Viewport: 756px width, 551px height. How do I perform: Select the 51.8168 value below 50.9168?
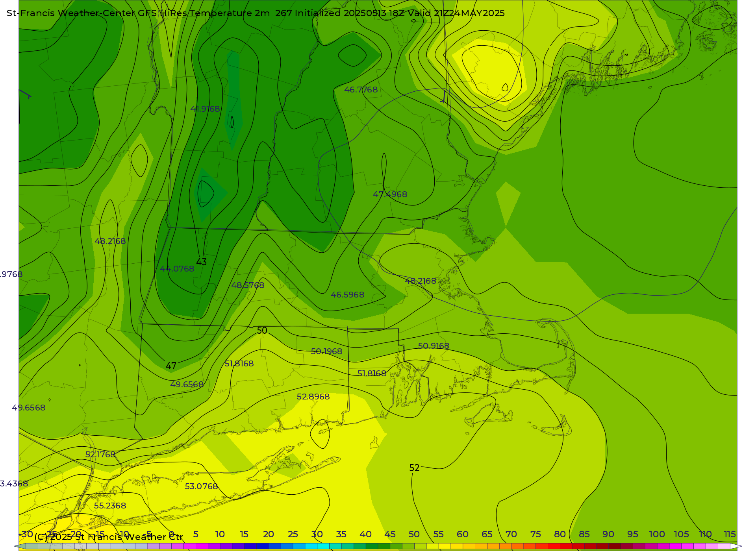[372, 373]
